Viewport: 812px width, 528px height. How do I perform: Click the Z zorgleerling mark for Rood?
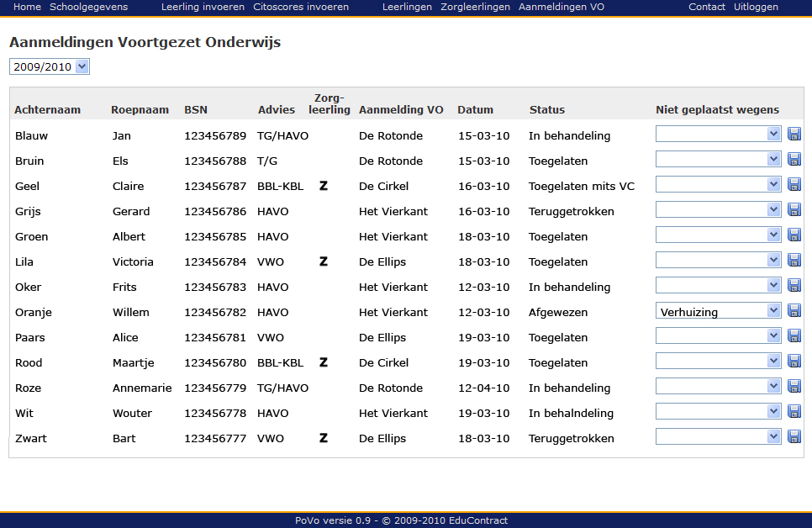coord(324,362)
